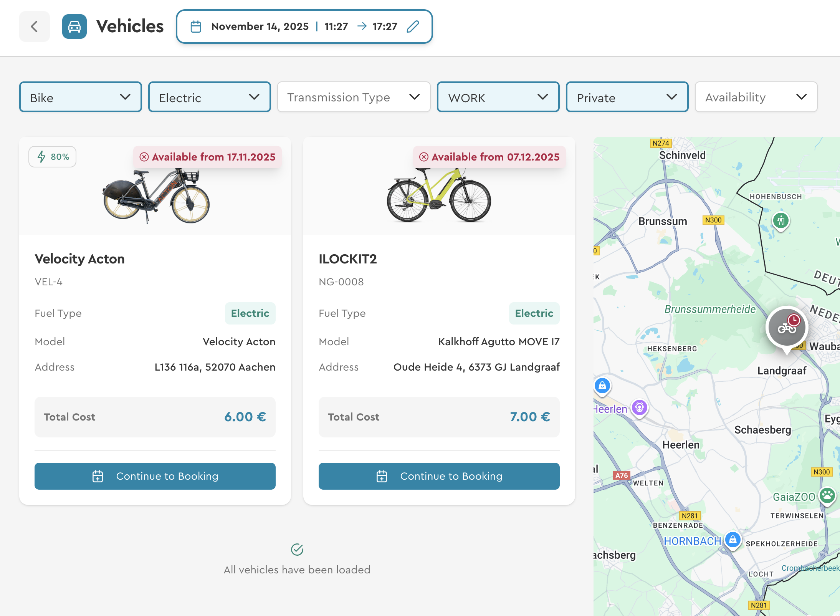Continue to Booking for ILOCKIT2
Image resolution: width=840 pixels, height=616 pixels.
click(x=439, y=476)
